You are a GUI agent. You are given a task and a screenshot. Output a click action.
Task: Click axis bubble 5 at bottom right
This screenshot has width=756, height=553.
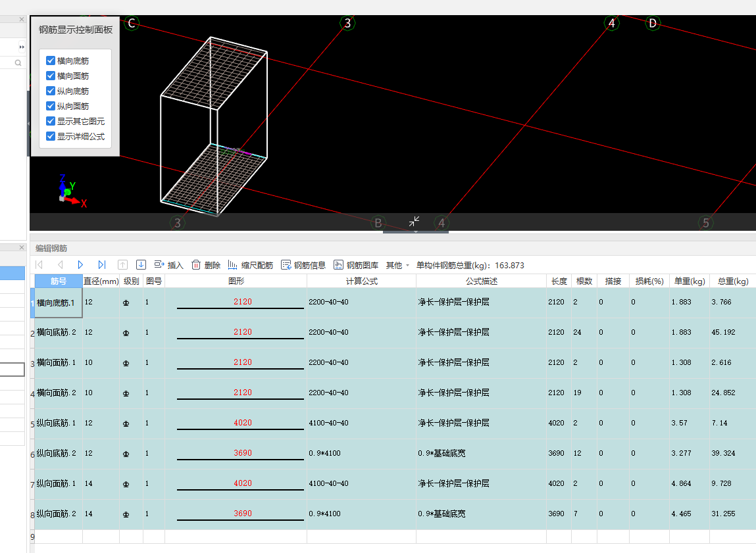[x=706, y=223]
